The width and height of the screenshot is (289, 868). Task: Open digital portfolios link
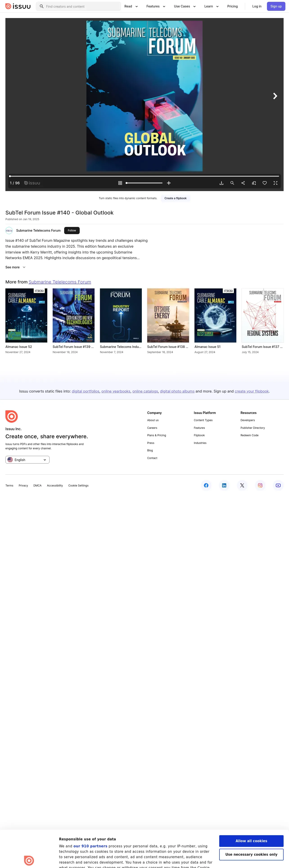(86, 391)
